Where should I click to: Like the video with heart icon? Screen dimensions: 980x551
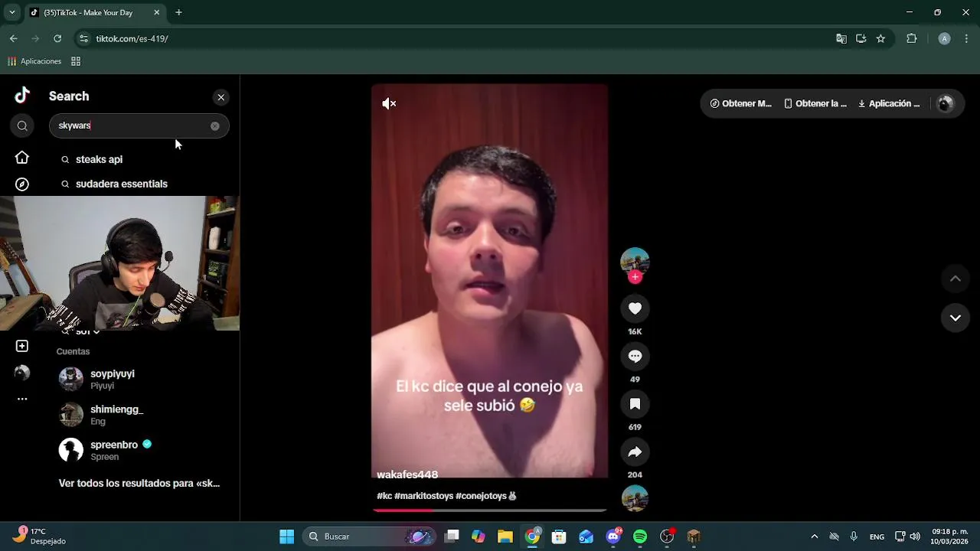tap(635, 308)
